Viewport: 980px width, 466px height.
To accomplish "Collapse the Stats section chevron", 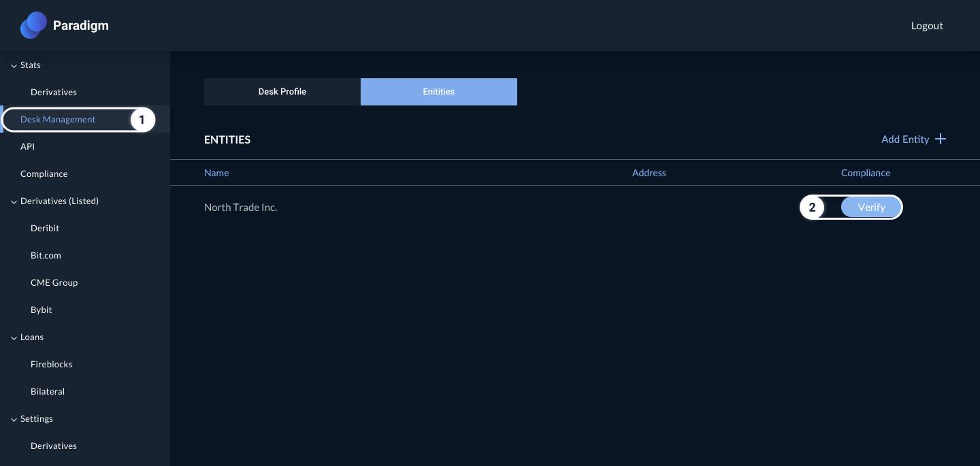I will click(14, 65).
